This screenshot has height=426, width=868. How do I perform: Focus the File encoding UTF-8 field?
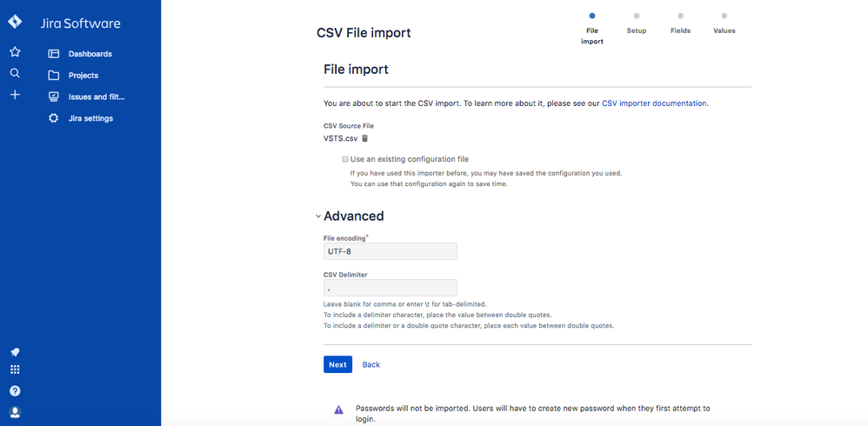(x=391, y=251)
